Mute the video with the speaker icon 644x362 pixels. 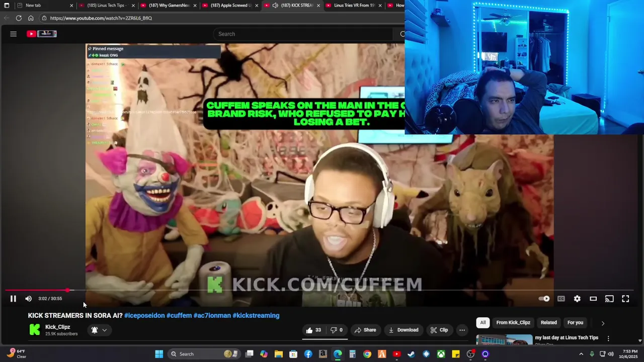[x=28, y=299]
